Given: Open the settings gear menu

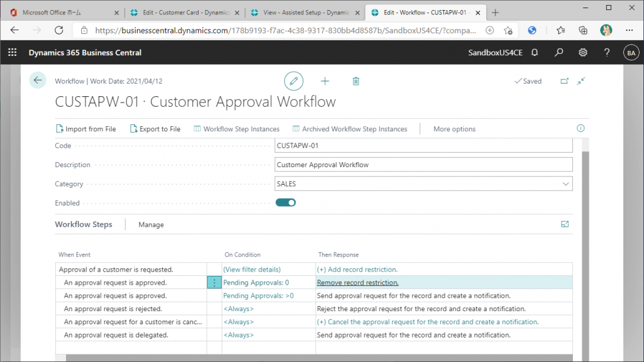Looking at the screenshot, I should click(x=583, y=53).
